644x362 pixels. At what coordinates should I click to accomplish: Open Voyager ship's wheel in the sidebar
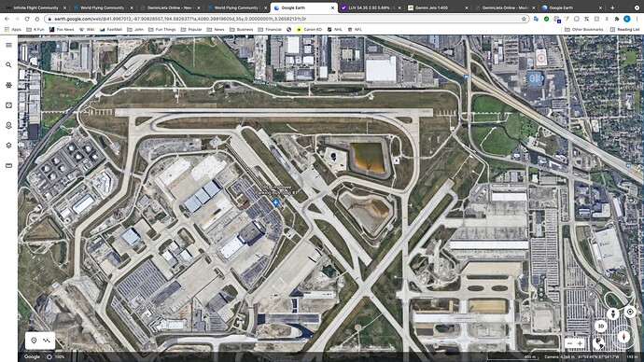click(8, 85)
